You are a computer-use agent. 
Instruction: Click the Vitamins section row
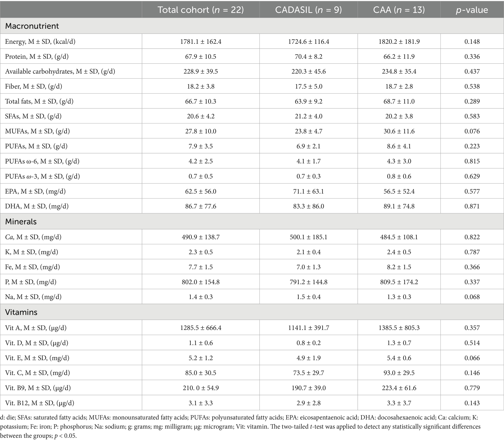click(x=252, y=312)
